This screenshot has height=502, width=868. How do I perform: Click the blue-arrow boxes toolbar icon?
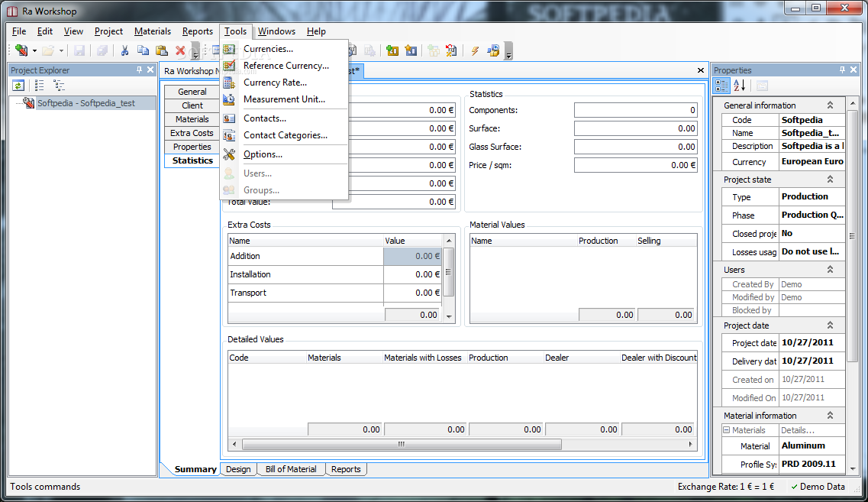(x=493, y=51)
